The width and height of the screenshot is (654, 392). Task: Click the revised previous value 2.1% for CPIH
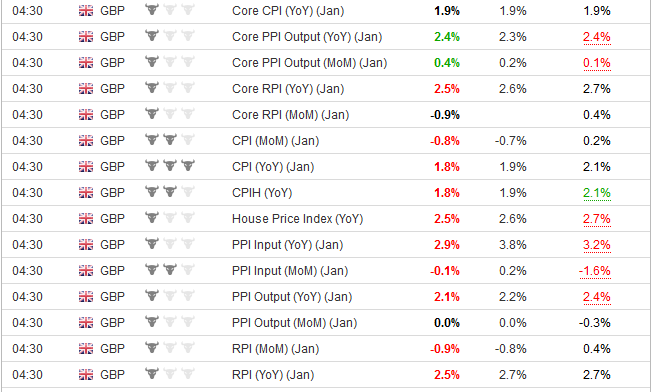pyautogui.click(x=597, y=193)
